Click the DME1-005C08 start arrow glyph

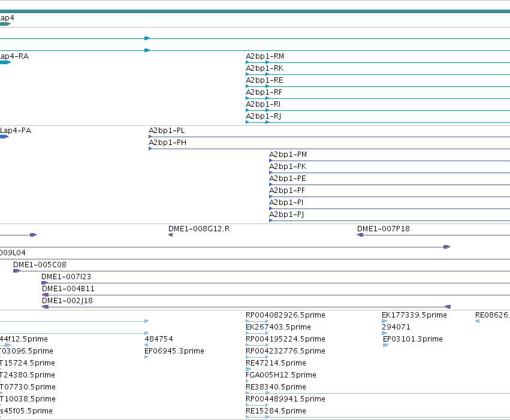[x=17, y=271]
